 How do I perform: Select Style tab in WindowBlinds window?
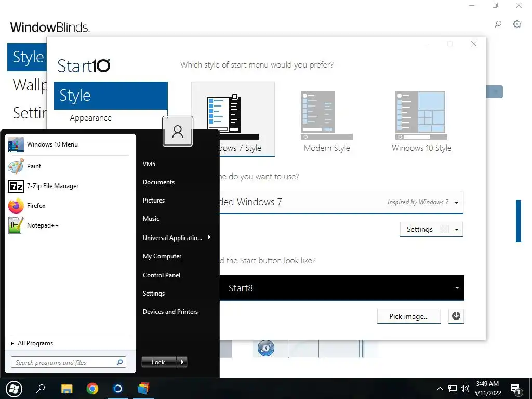(x=27, y=57)
